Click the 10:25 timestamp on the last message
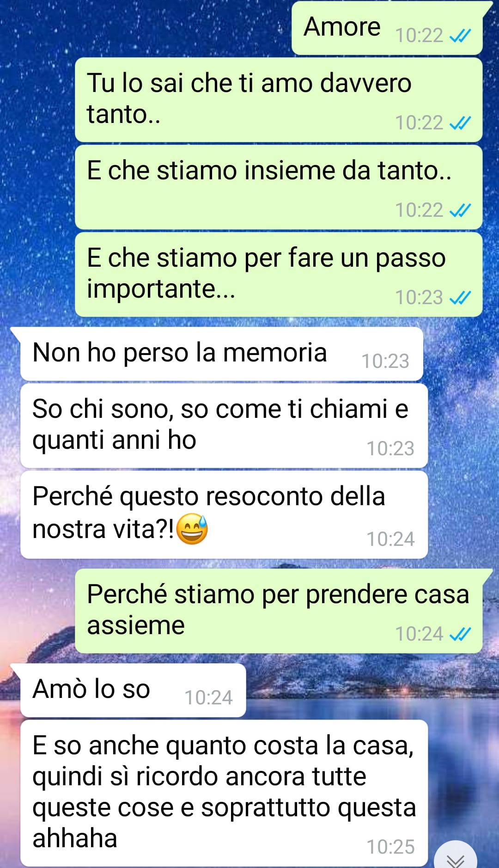The height and width of the screenshot is (868, 499). coord(390,847)
